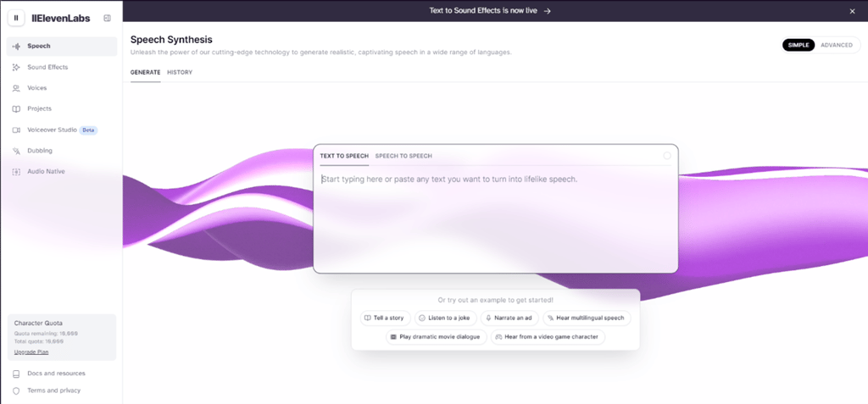Switch to ADVANCED mode

coord(837,46)
